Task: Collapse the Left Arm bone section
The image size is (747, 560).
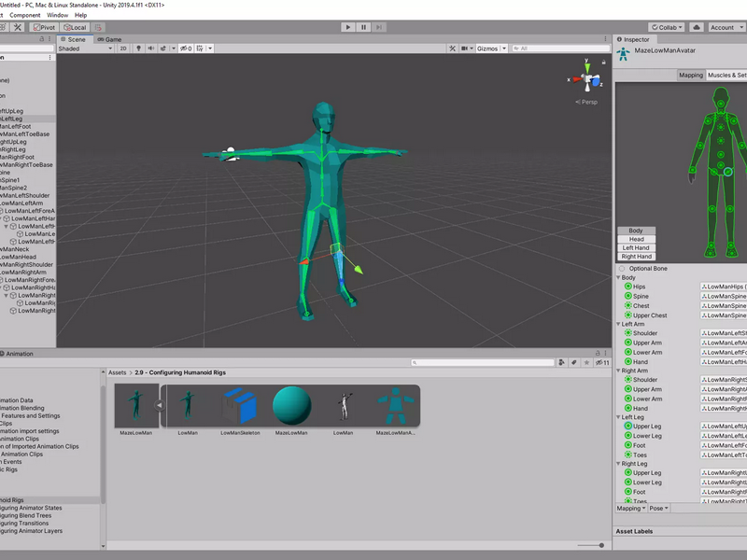Action: (619, 324)
